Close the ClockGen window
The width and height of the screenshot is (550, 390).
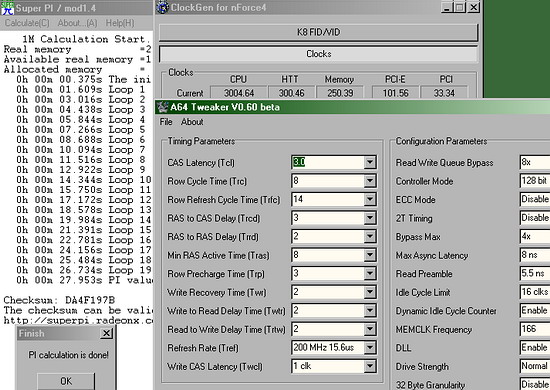pyautogui.click(x=474, y=7)
